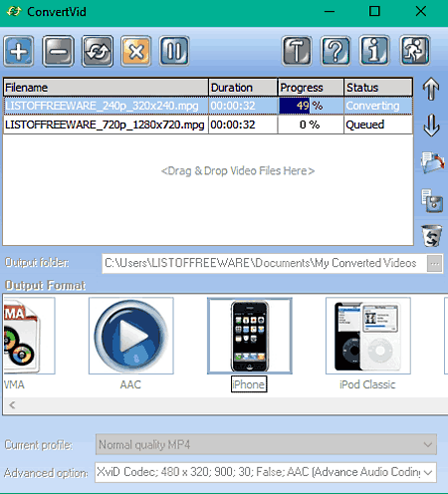Click the duration cell of the 720p file

[243, 124]
